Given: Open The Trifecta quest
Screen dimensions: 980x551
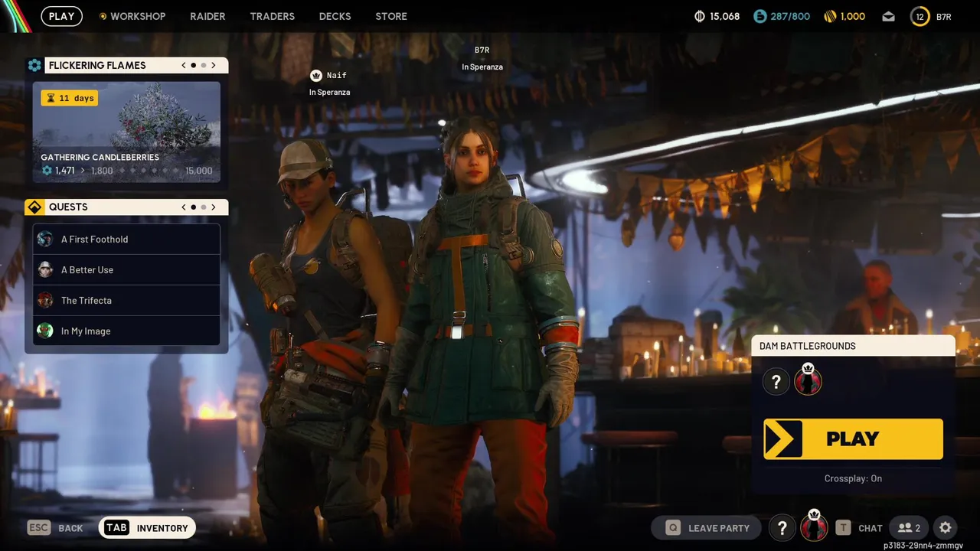Looking at the screenshot, I should point(126,300).
